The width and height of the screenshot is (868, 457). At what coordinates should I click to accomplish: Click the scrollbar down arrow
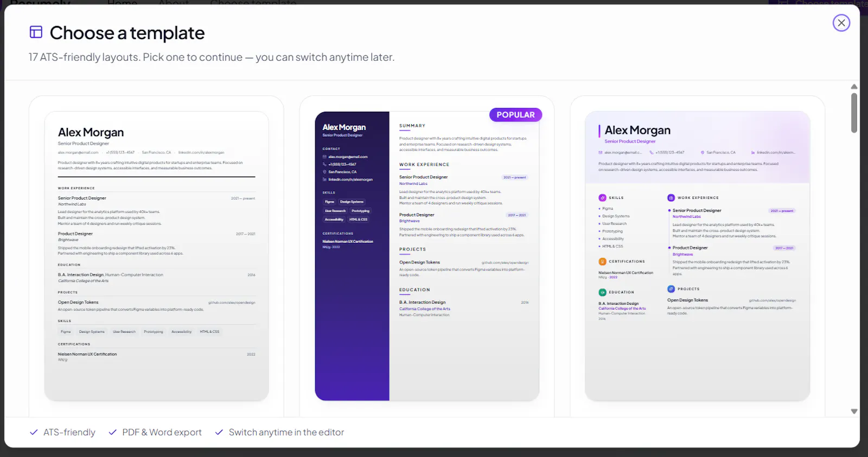(x=854, y=411)
